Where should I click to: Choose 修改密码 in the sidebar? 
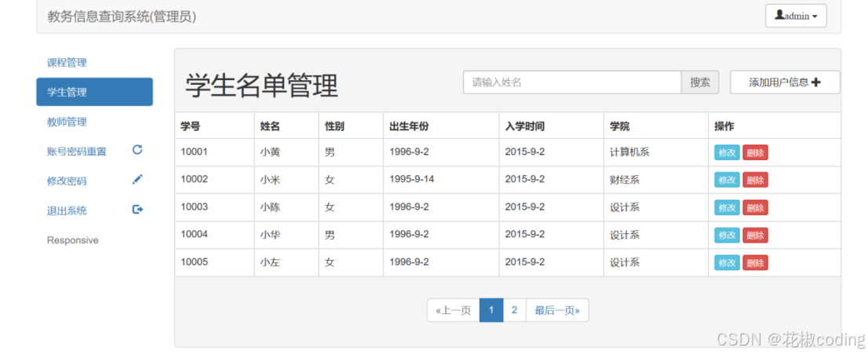[x=67, y=181]
